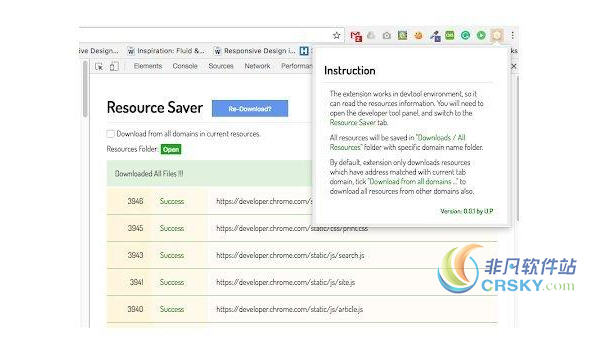Click the Re-Download button

click(250, 109)
